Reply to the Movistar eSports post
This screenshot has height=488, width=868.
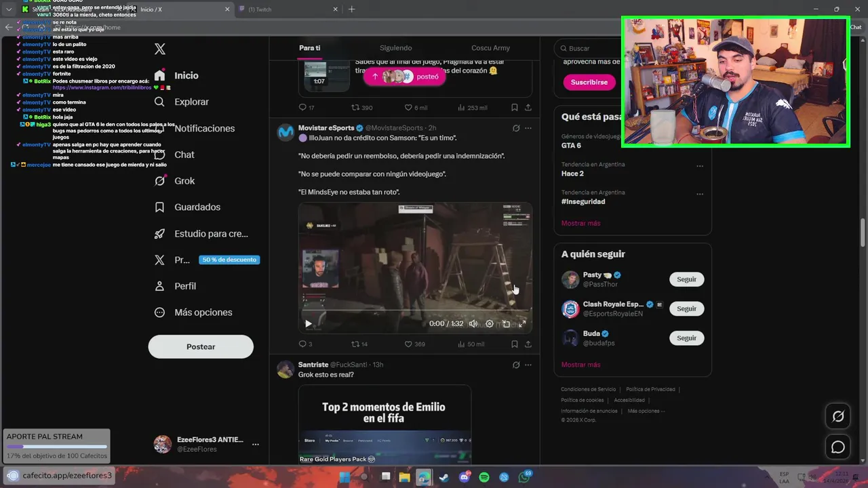tap(306, 344)
